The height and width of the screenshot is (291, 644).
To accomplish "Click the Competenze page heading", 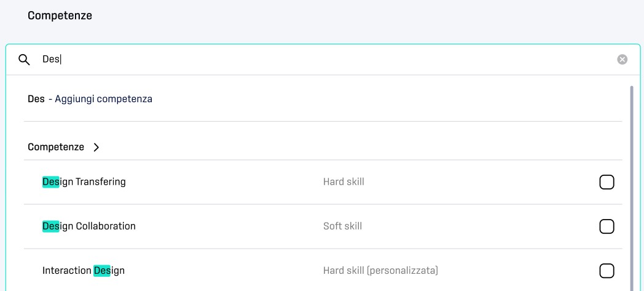I will pyautogui.click(x=60, y=15).
